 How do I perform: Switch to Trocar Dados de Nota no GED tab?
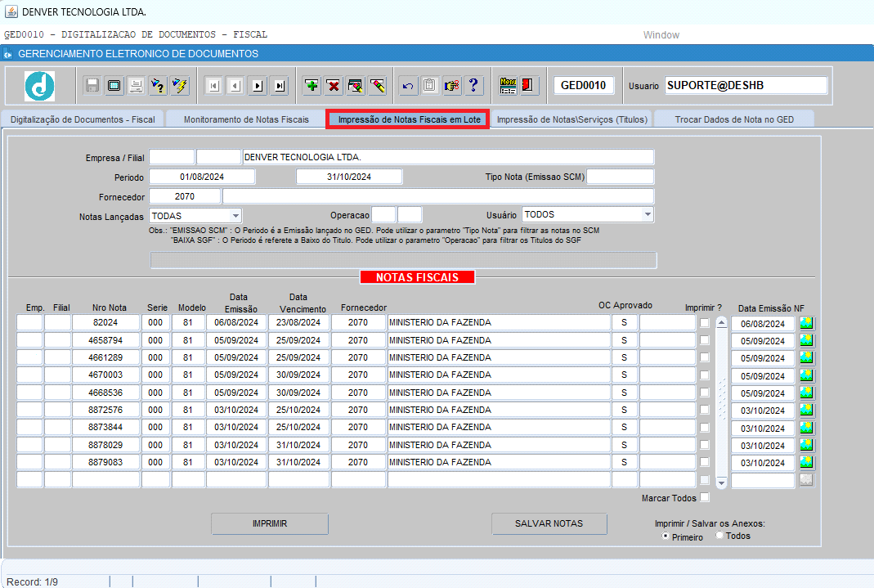point(734,119)
